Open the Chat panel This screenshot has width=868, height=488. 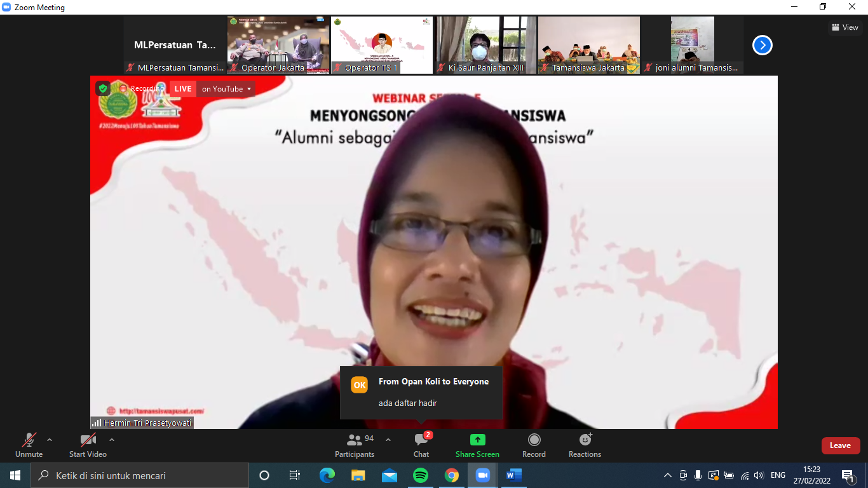click(x=421, y=445)
